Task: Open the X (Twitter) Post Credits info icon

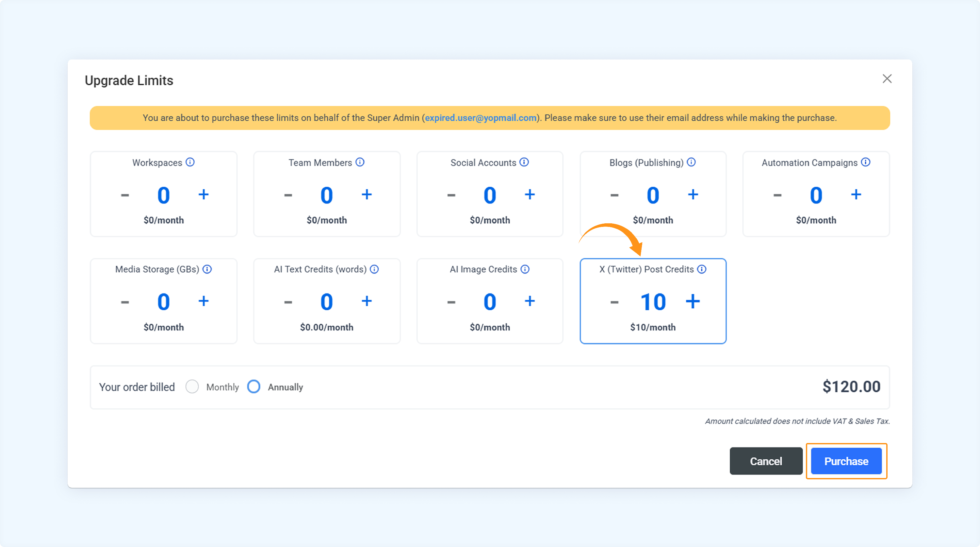Action: tap(702, 269)
